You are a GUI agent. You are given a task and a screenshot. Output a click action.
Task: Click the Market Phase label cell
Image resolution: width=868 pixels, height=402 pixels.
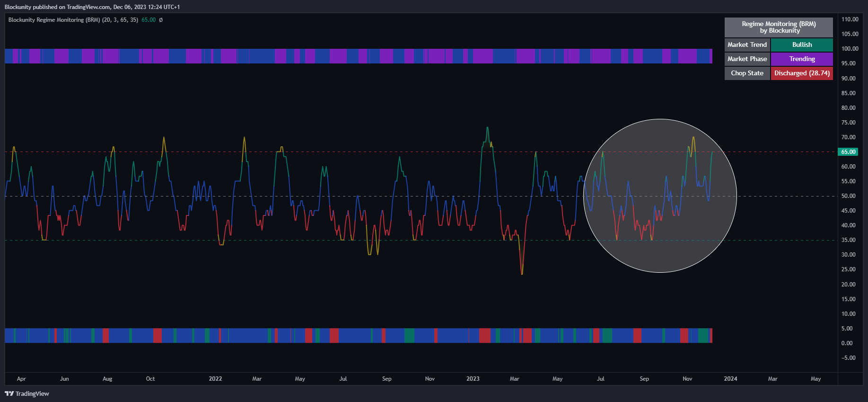pos(747,59)
